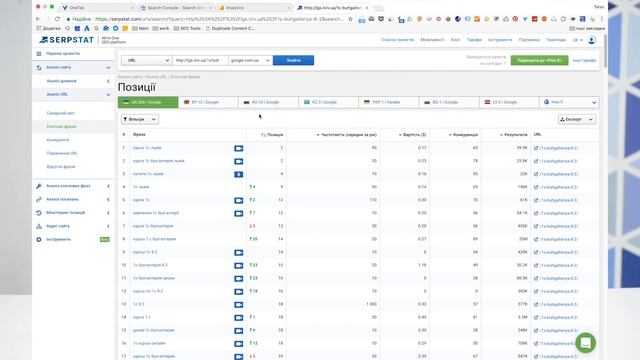The image size is (640, 360).
Task: Click the Serpstat logo
Action: coord(67,40)
